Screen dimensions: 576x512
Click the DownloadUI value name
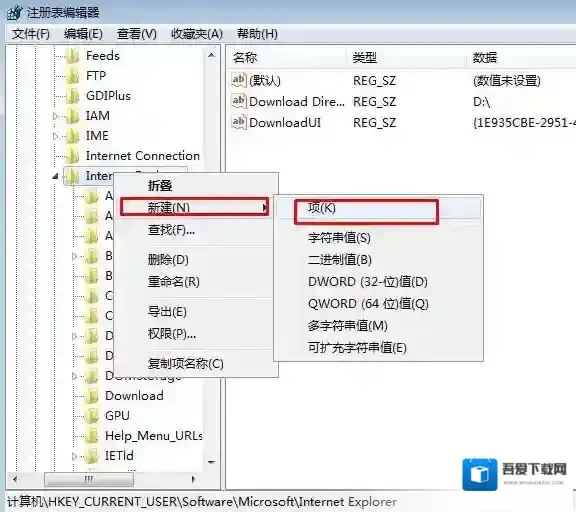[285, 122]
